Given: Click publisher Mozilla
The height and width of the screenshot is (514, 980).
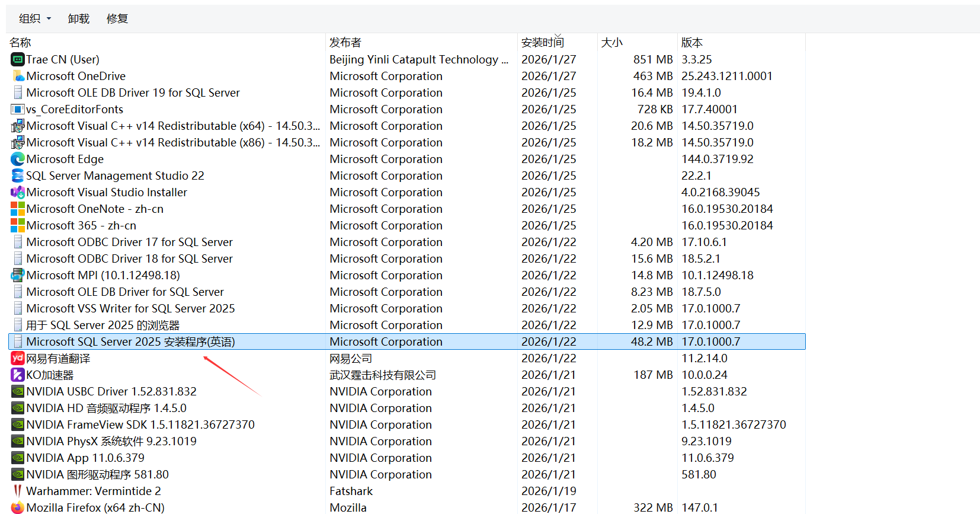Looking at the screenshot, I should [348, 507].
